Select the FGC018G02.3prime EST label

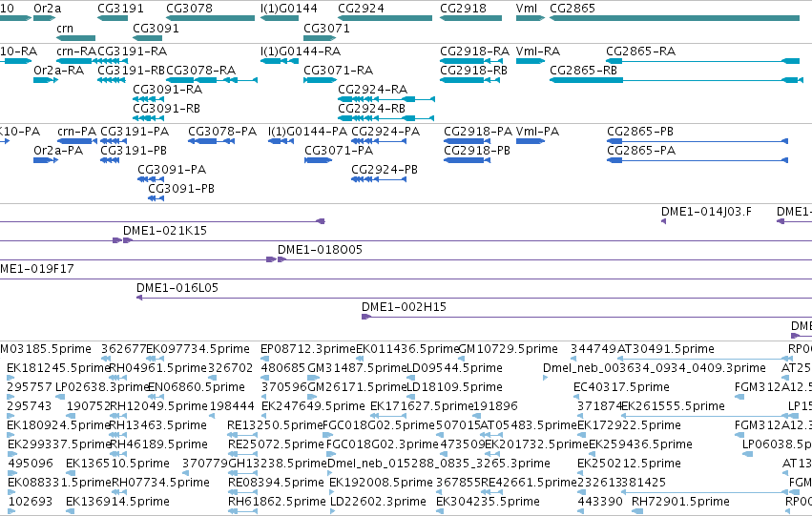point(381,444)
